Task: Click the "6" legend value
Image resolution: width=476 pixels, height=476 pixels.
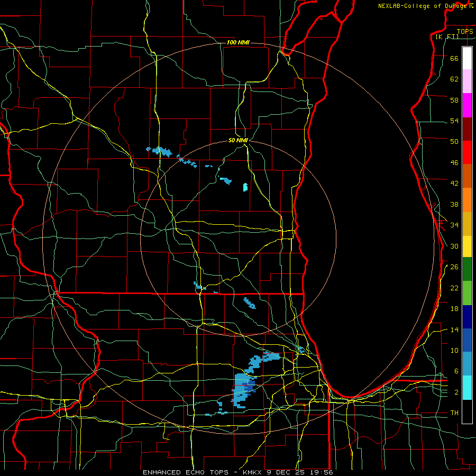Action: pos(456,371)
